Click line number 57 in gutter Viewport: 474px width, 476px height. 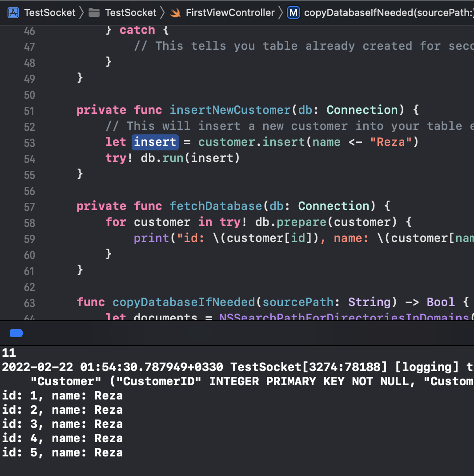[29, 207]
